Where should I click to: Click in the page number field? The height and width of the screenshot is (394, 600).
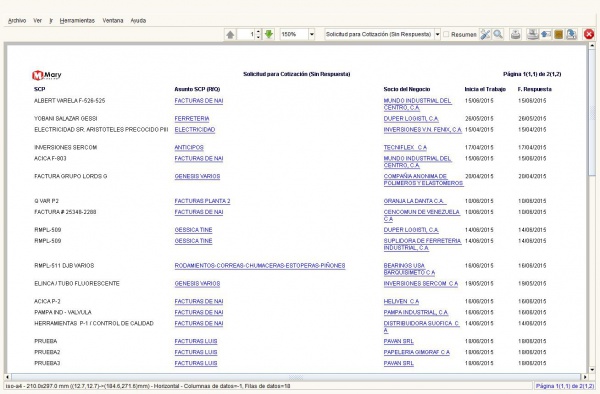click(x=246, y=34)
